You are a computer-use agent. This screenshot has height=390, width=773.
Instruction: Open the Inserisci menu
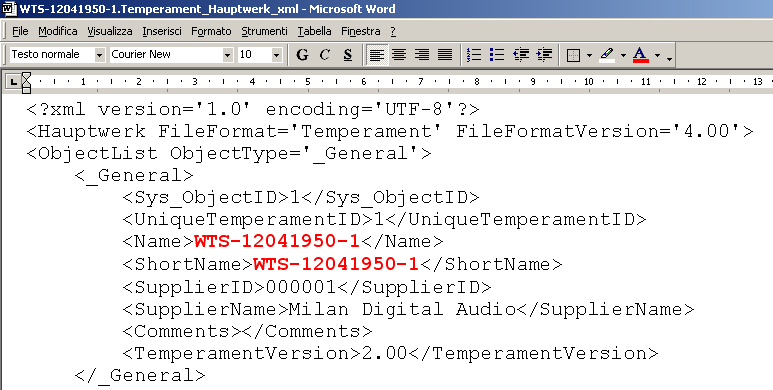point(162,32)
